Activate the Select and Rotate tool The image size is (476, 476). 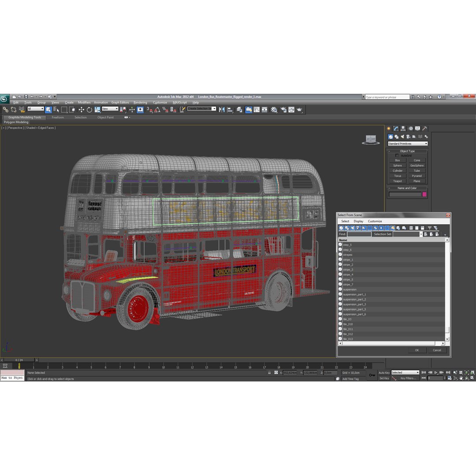pos(89,110)
